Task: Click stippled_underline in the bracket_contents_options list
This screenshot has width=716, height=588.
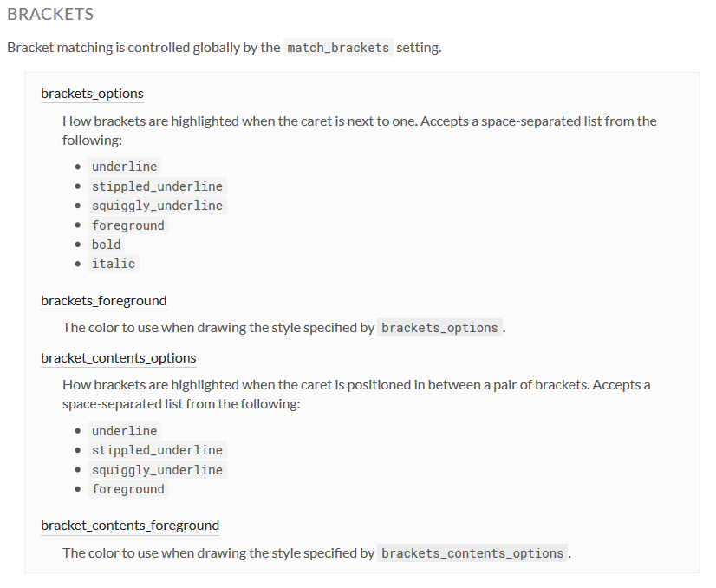Action: tap(157, 450)
